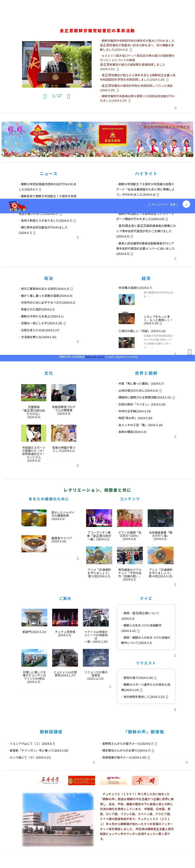Play the traffic rules anime episode 4 video
This screenshot has width=195, height=868.
pos(160,555)
